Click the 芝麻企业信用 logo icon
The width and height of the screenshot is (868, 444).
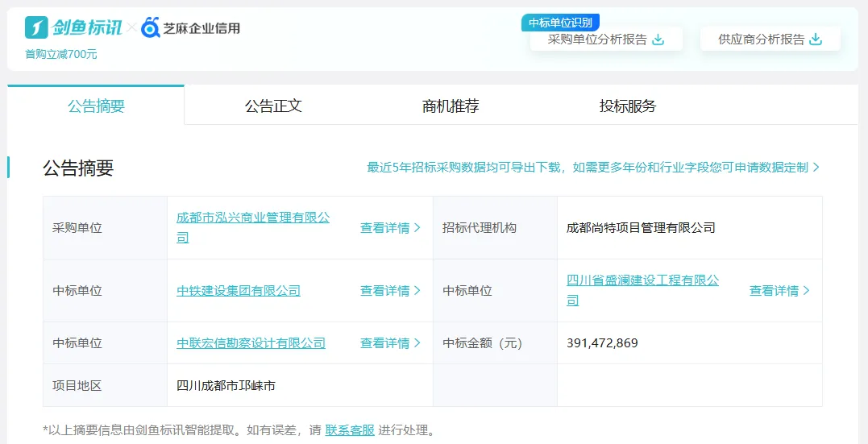[x=151, y=28]
